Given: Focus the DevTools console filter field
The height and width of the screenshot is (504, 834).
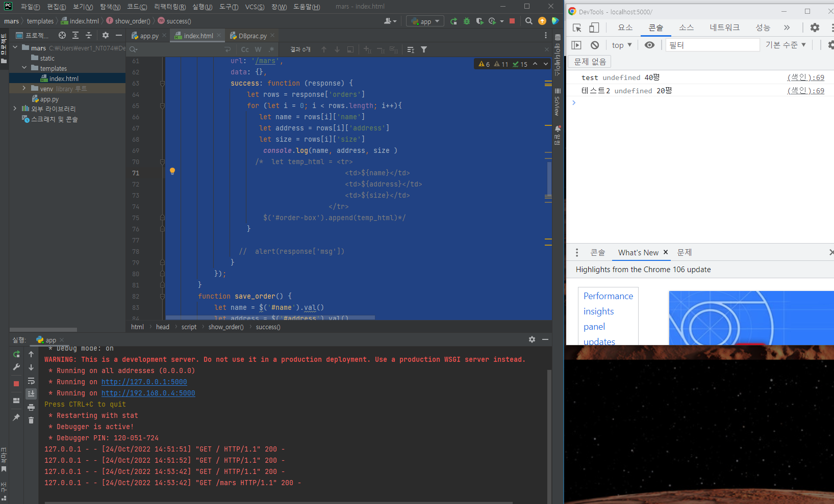Looking at the screenshot, I should (x=713, y=45).
